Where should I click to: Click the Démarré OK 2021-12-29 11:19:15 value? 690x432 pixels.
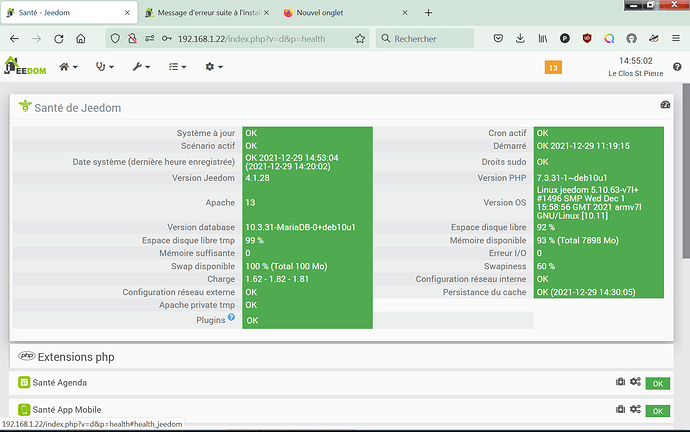583,146
